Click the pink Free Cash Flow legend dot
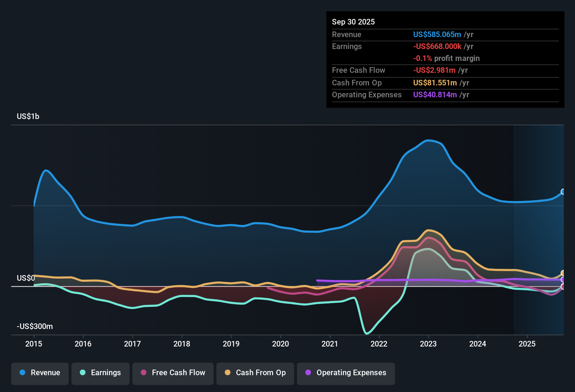Viewport: 575px width, 392px height. (x=143, y=373)
